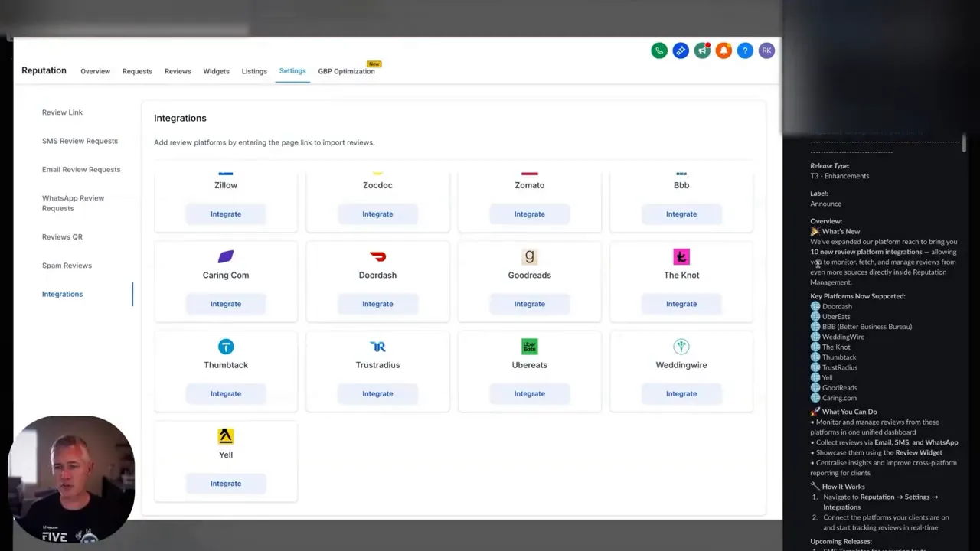Click the presenter webcam thumbnail
This screenshot has height=551, width=980.
(71, 479)
